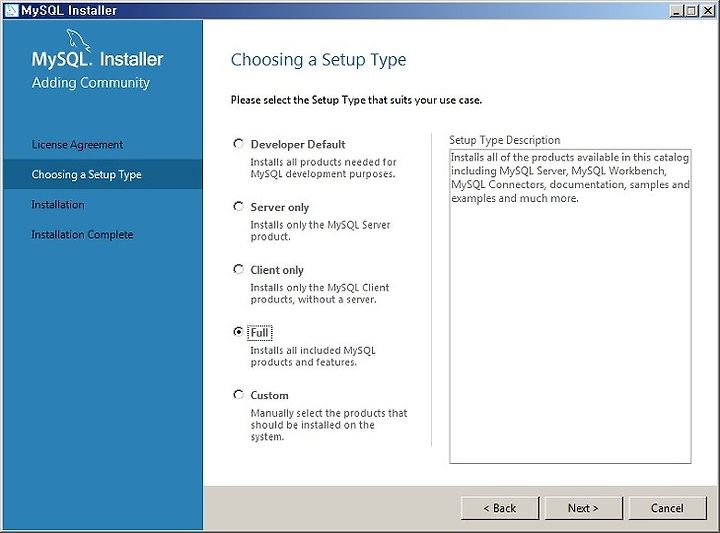The width and height of the screenshot is (720, 533).
Task: Click the 'Custom' option label
Action: click(270, 395)
